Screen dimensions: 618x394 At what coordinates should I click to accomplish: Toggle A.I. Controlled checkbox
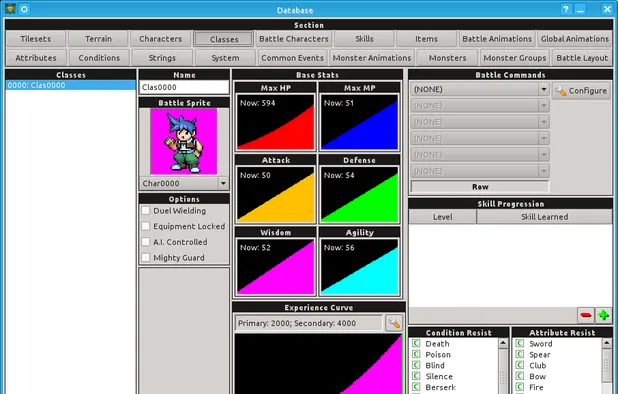pos(145,242)
